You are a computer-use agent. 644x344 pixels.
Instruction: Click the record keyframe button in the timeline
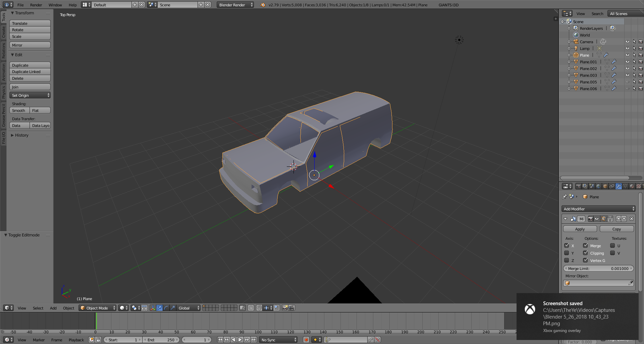[x=306, y=340]
